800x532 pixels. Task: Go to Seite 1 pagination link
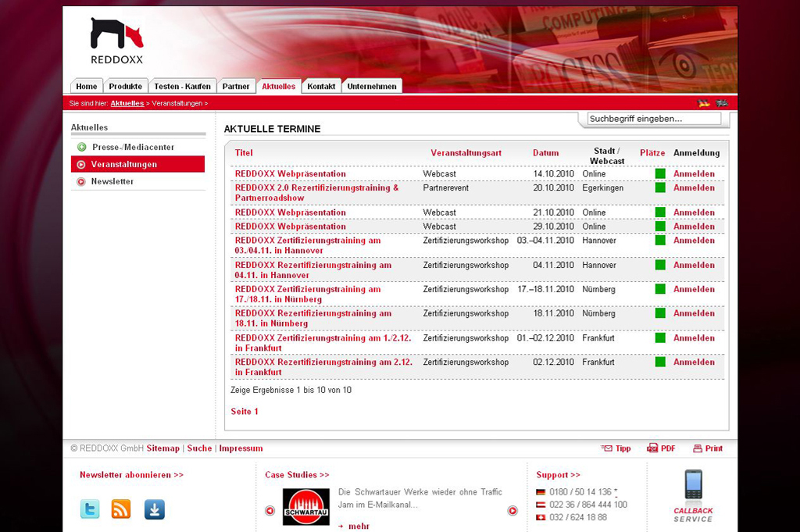245,411
